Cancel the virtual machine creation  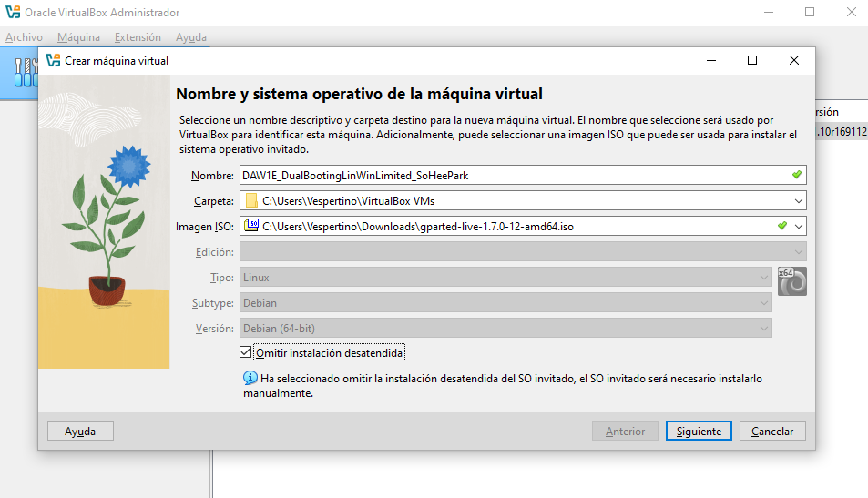pyautogui.click(x=772, y=431)
